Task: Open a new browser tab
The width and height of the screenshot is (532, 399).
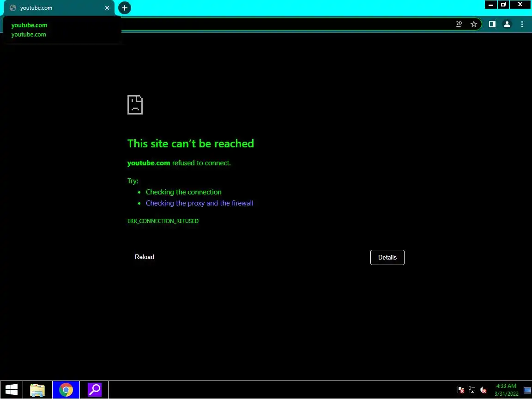Action: (125, 8)
